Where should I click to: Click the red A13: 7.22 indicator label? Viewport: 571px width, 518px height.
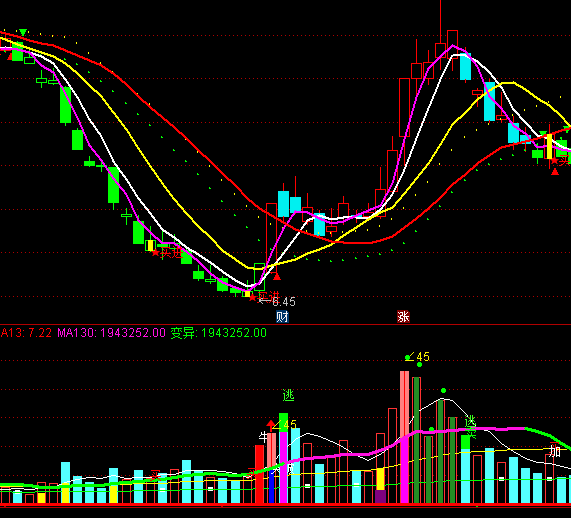coord(26,333)
